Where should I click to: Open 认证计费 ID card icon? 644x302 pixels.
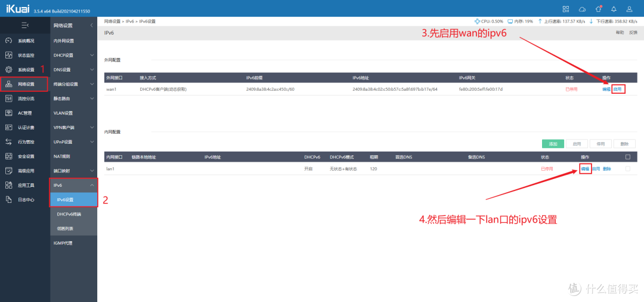pyautogui.click(x=8, y=127)
